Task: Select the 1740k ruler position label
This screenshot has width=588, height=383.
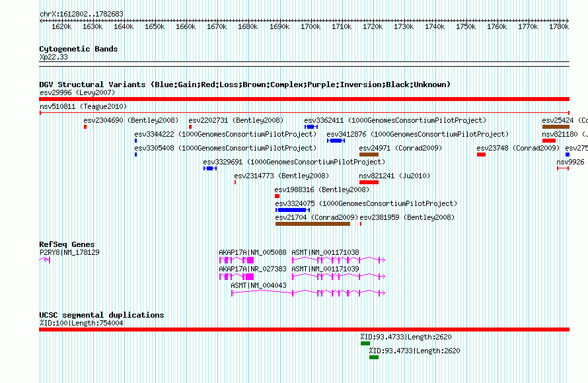Action: (x=435, y=26)
